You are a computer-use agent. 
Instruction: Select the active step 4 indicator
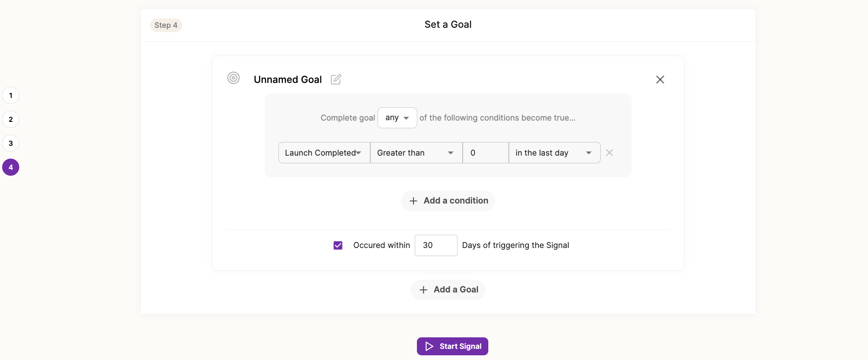11,167
